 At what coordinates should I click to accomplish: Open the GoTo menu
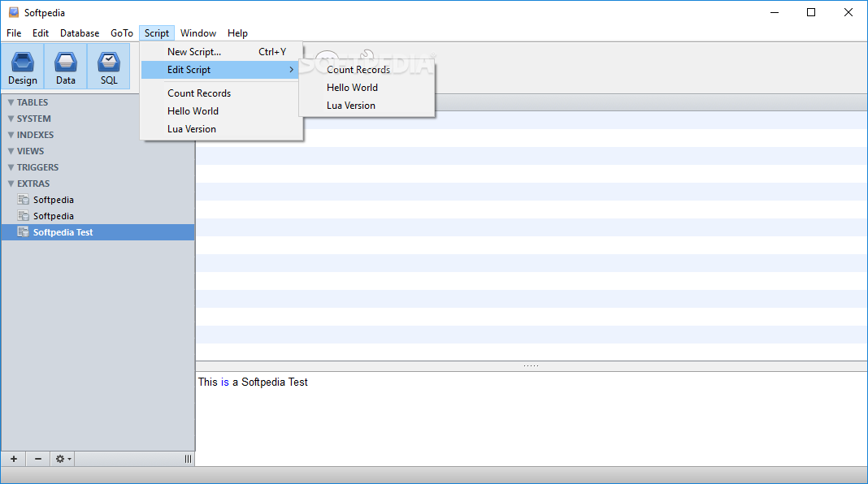pyautogui.click(x=122, y=33)
